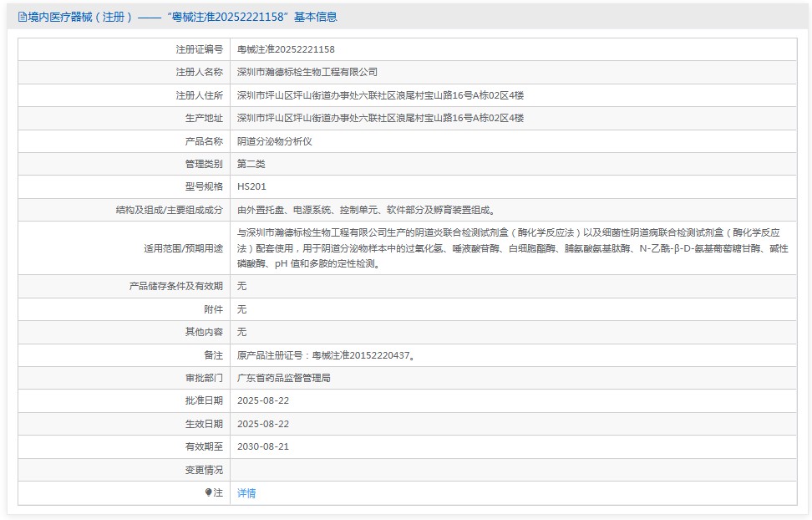Click the 生效日期 label
812x520 pixels.
[204, 424]
